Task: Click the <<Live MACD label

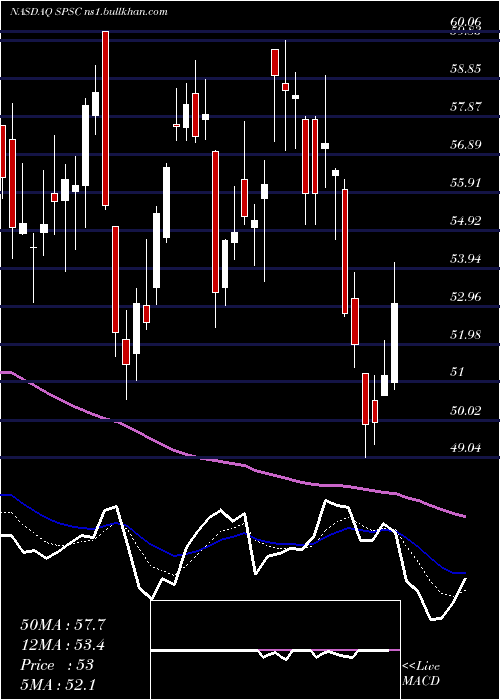Action: pyautogui.click(x=421, y=674)
